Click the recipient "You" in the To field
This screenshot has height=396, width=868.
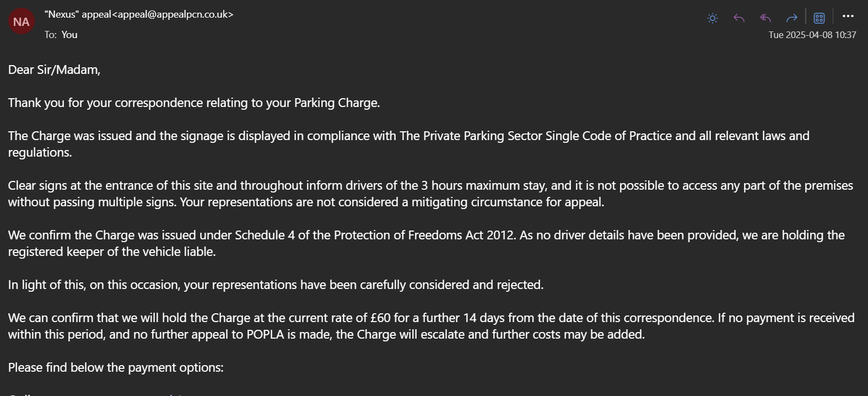pos(69,35)
